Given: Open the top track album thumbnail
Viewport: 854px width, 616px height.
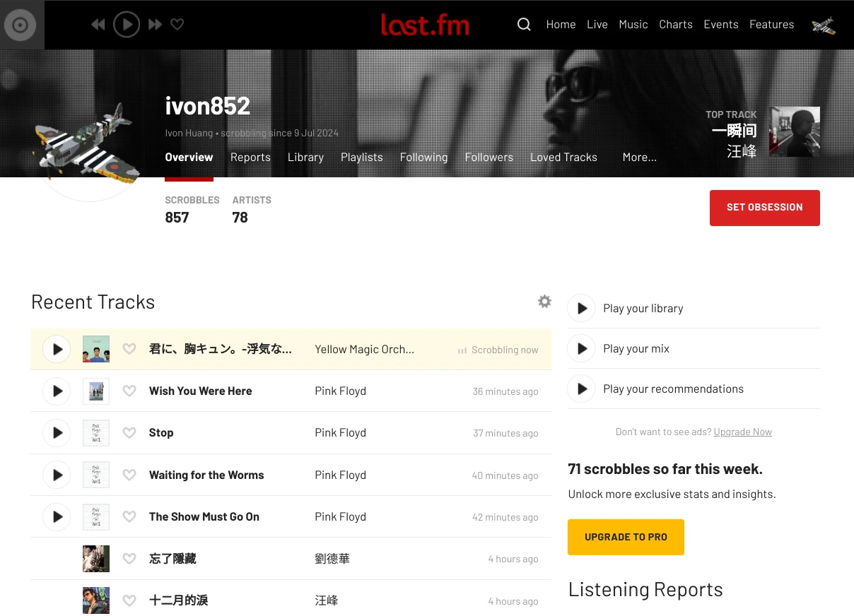Looking at the screenshot, I should tap(794, 132).
